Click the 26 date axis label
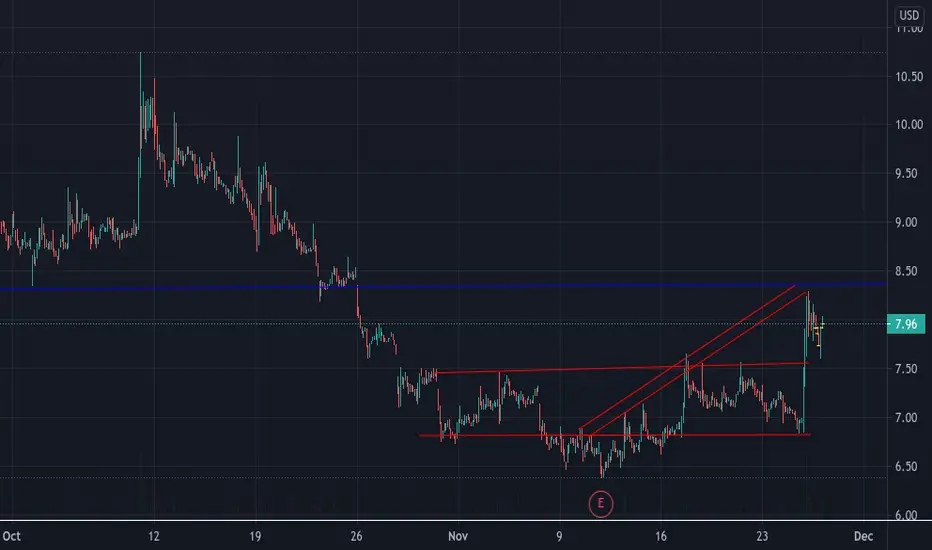The height and width of the screenshot is (550, 932). point(357,536)
